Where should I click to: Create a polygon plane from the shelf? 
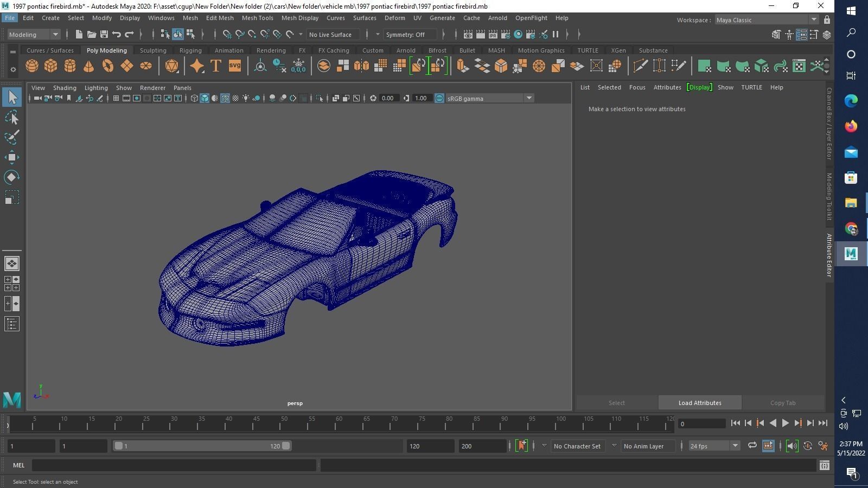click(127, 66)
